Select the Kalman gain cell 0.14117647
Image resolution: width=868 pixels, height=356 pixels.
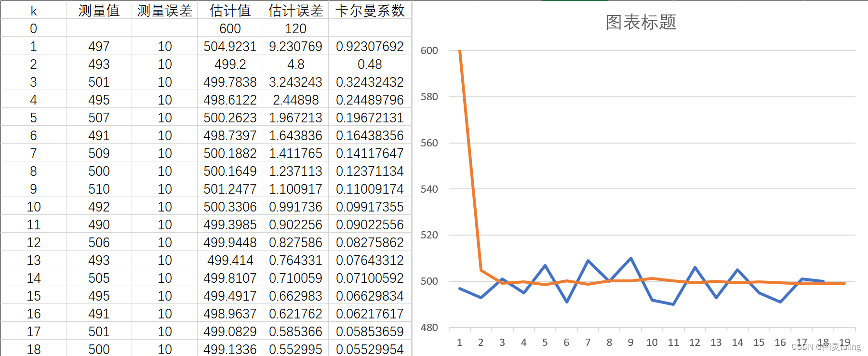370,153
